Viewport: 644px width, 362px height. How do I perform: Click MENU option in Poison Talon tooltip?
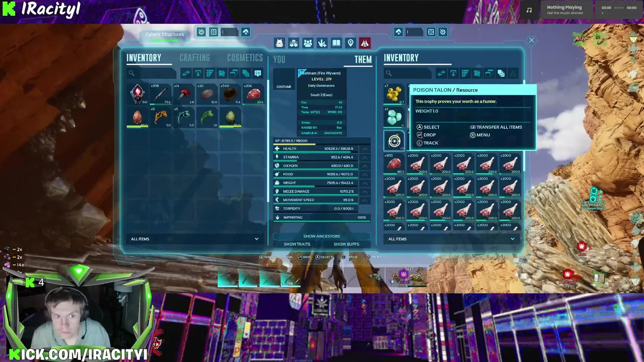point(479,135)
